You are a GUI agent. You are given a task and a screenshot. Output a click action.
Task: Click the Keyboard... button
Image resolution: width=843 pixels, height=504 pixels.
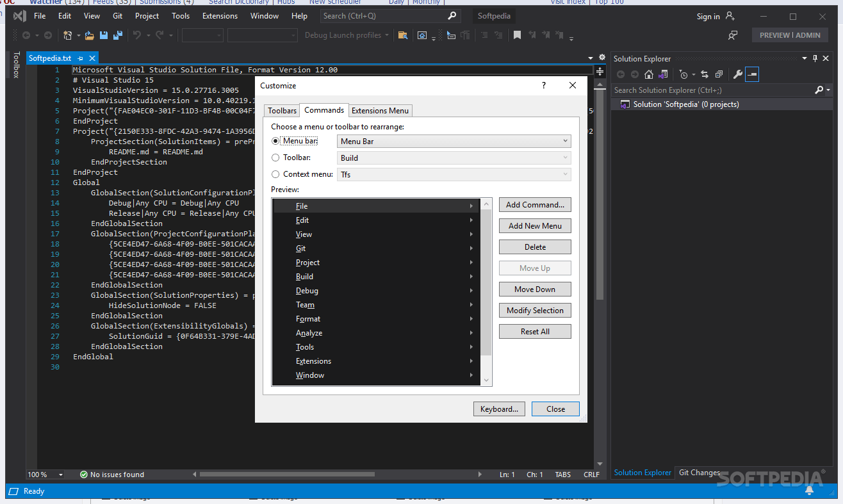click(500, 409)
